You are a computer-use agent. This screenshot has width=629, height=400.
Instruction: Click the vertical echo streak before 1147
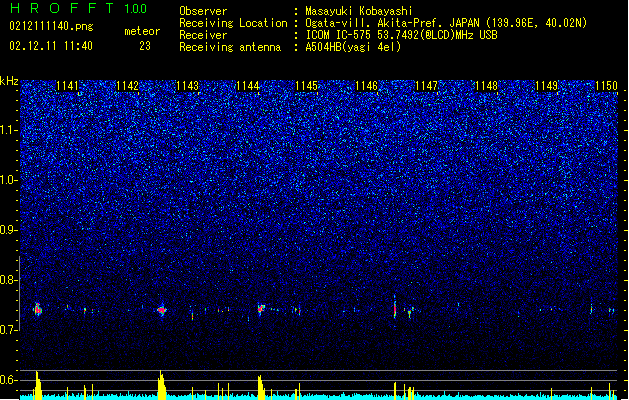click(395, 307)
